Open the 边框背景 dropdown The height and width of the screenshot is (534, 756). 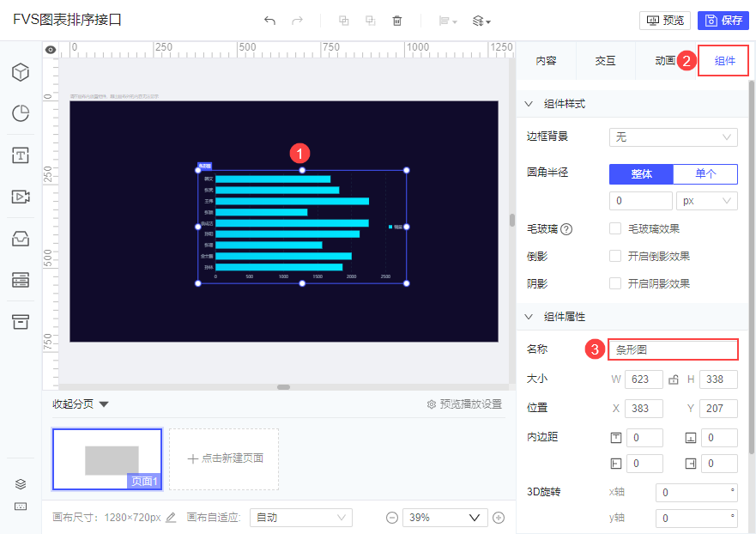click(x=673, y=137)
